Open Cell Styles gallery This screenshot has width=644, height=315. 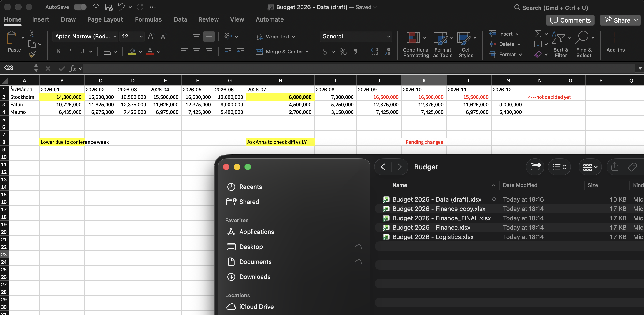466,45
